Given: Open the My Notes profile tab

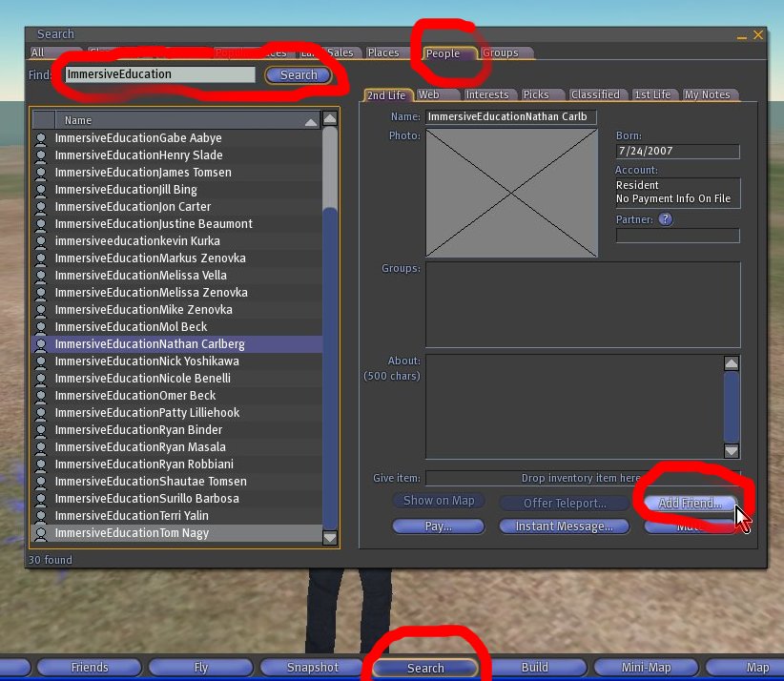Looking at the screenshot, I should click(707, 94).
